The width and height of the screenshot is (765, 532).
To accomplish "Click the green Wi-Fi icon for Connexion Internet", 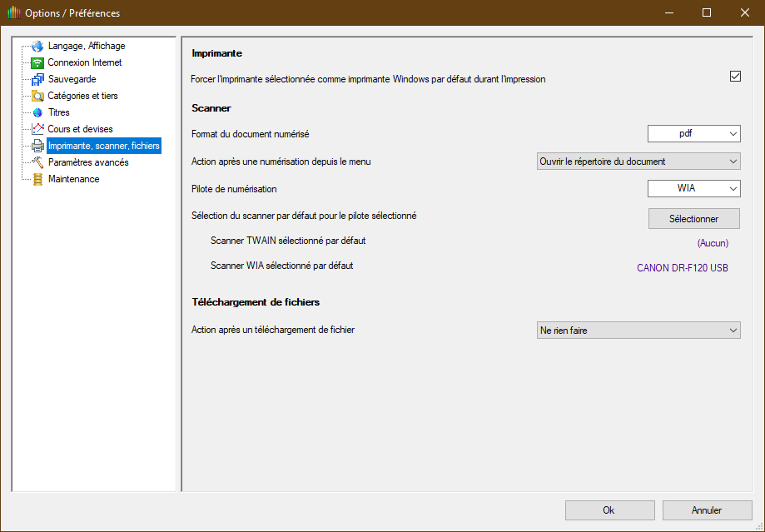I will coord(37,63).
